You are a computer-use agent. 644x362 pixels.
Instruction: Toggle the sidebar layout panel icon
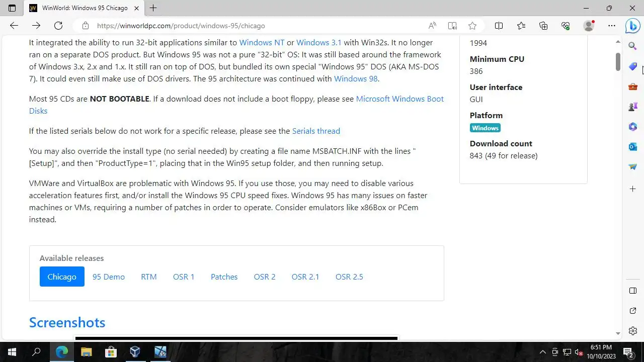633,291
